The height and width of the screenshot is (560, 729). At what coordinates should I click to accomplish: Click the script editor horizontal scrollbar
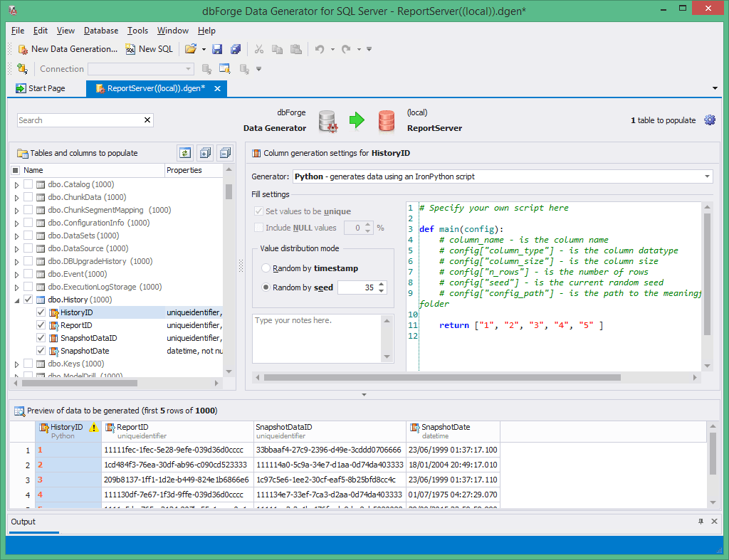point(442,377)
